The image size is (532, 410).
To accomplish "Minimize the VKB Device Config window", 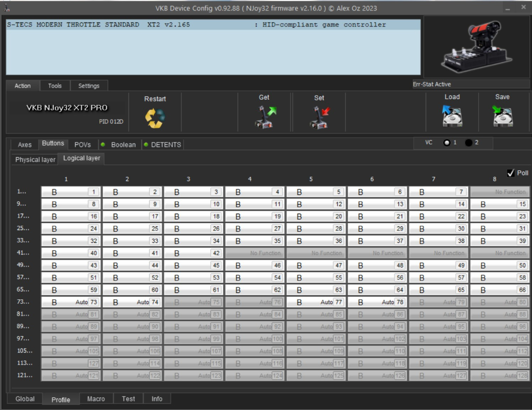I will click(507, 9).
